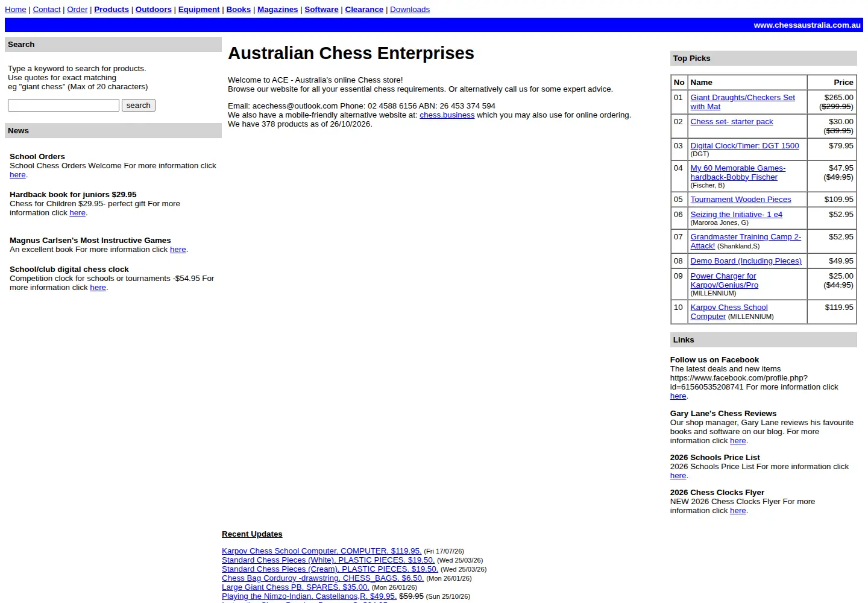Open Playing the Nimzo-Indian recent update
Viewport: 868px width, 603px height.
[309, 596]
